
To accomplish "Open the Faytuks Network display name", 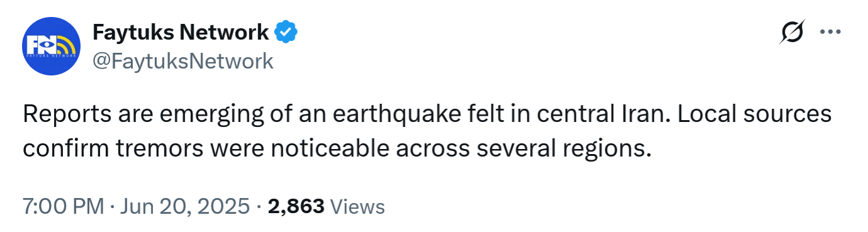I will [x=181, y=31].
